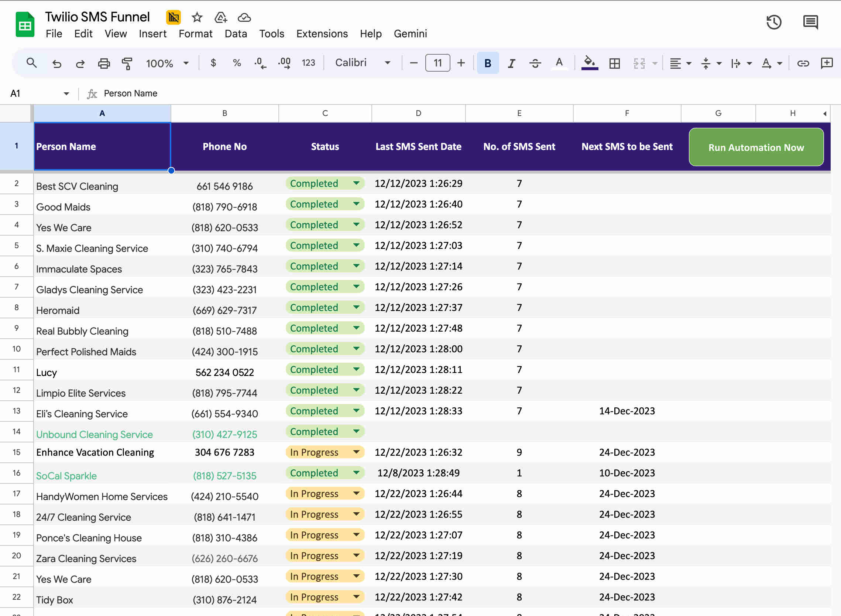
Task: Toggle bold formatting
Action: [x=488, y=63]
